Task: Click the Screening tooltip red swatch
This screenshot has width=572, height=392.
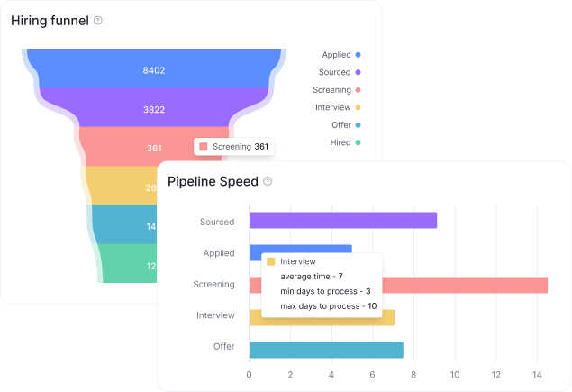Action: pyautogui.click(x=204, y=146)
